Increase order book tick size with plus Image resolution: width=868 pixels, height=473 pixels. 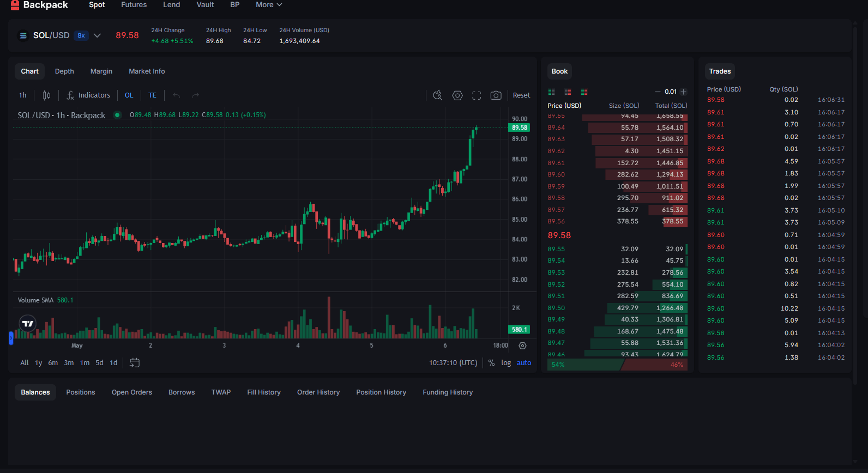tap(683, 92)
